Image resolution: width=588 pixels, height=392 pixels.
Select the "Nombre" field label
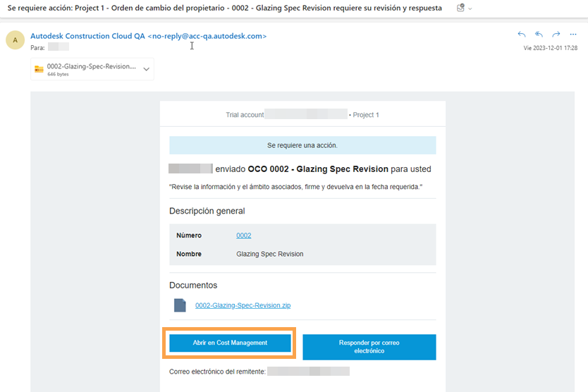click(189, 254)
